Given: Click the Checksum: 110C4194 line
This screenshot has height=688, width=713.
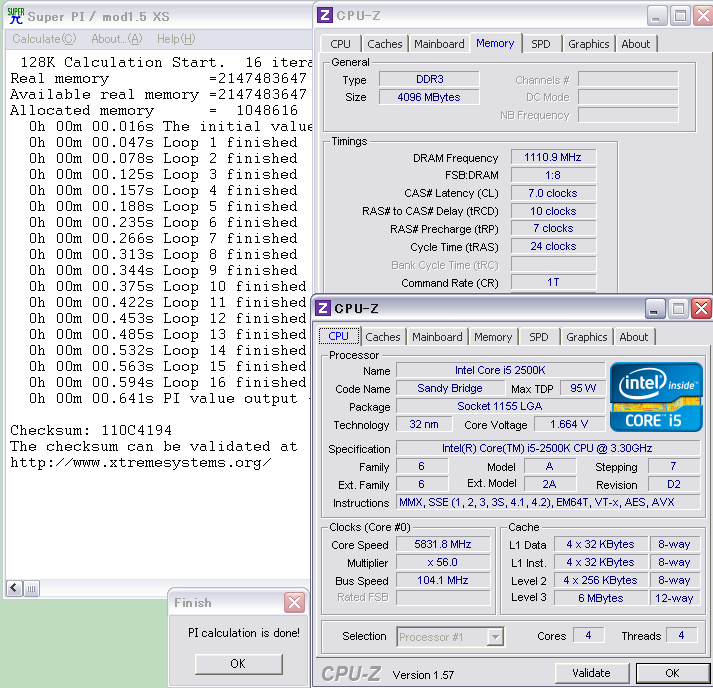Looking at the screenshot, I should (x=91, y=430).
